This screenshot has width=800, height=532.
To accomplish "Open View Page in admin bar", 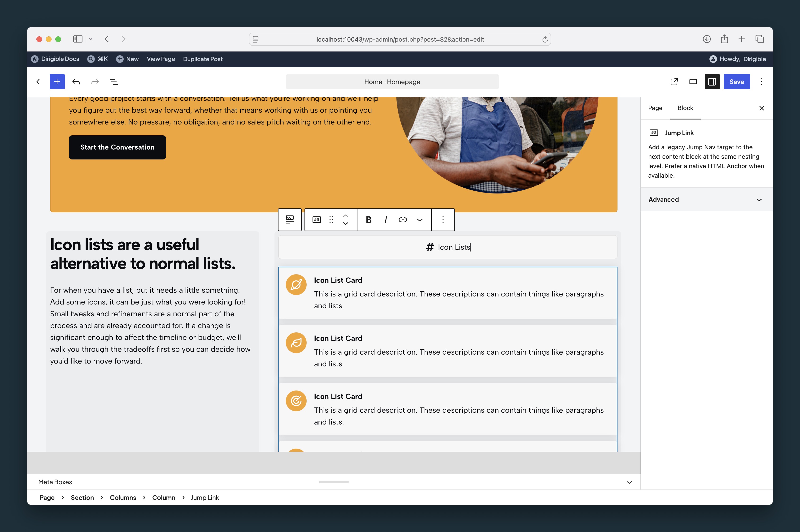I will pyautogui.click(x=161, y=59).
